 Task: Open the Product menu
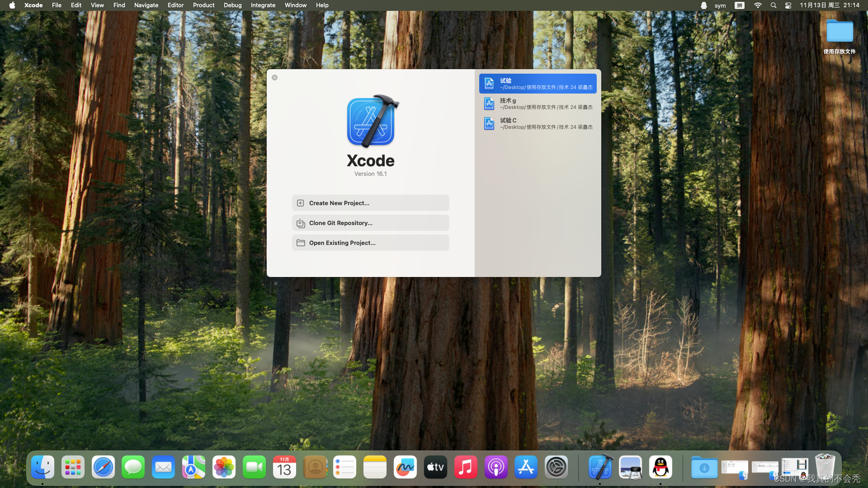coord(203,5)
